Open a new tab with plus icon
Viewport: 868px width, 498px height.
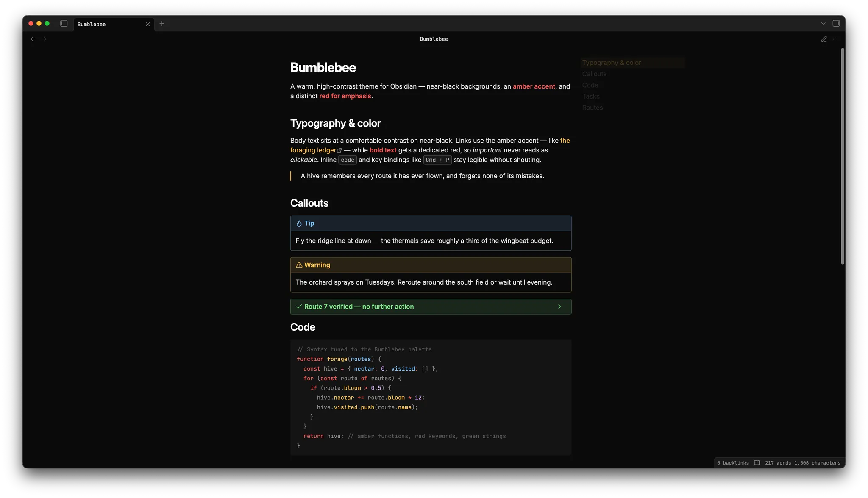coord(162,24)
